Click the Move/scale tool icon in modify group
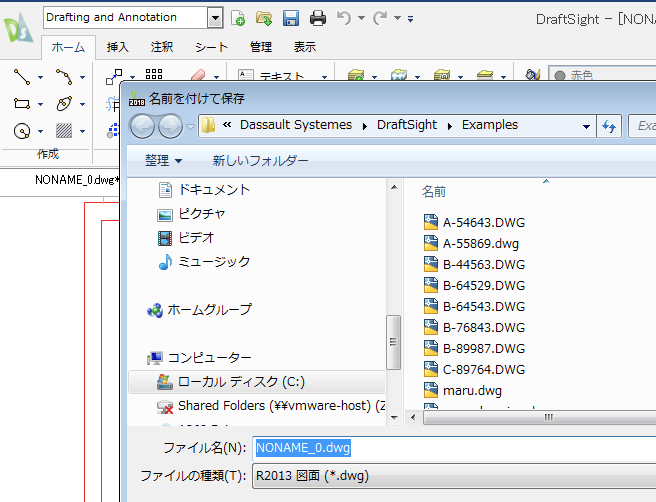 [114, 77]
